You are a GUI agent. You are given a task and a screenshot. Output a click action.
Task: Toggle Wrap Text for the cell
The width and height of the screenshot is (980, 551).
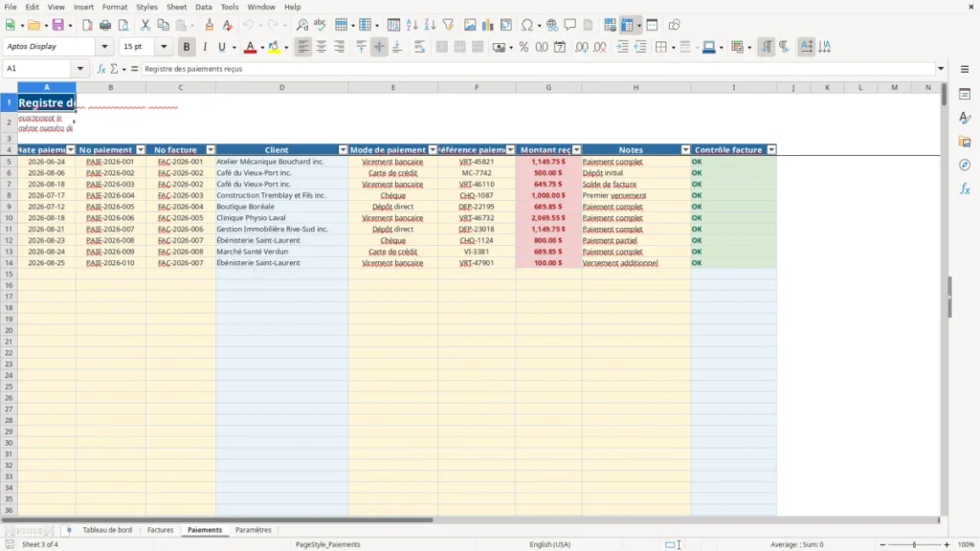tap(419, 47)
